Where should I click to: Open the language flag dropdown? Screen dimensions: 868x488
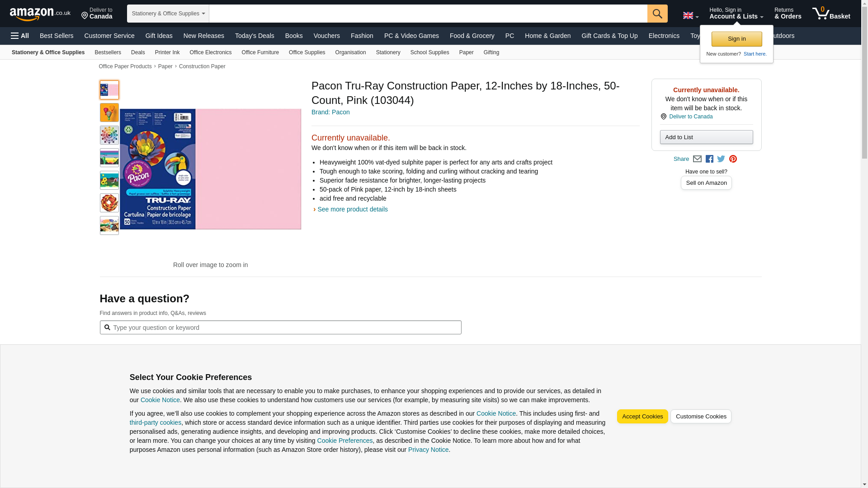tap(690, 15)
